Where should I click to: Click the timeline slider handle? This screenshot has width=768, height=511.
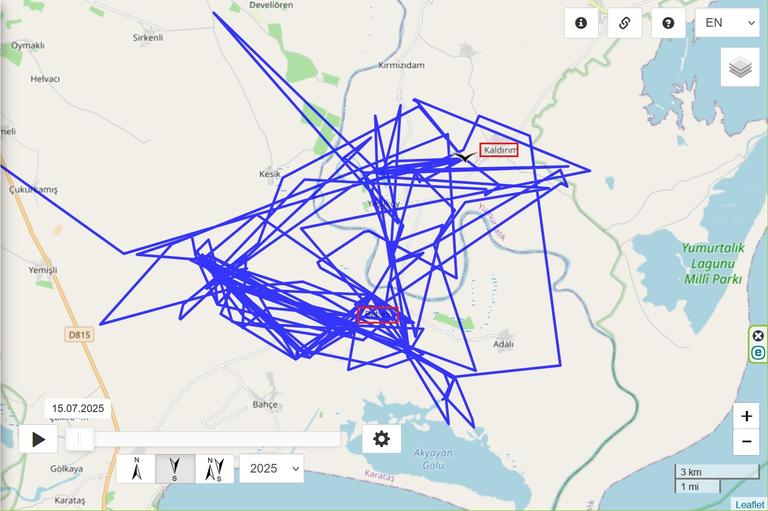pyautogui.click(x=79, y=439)
